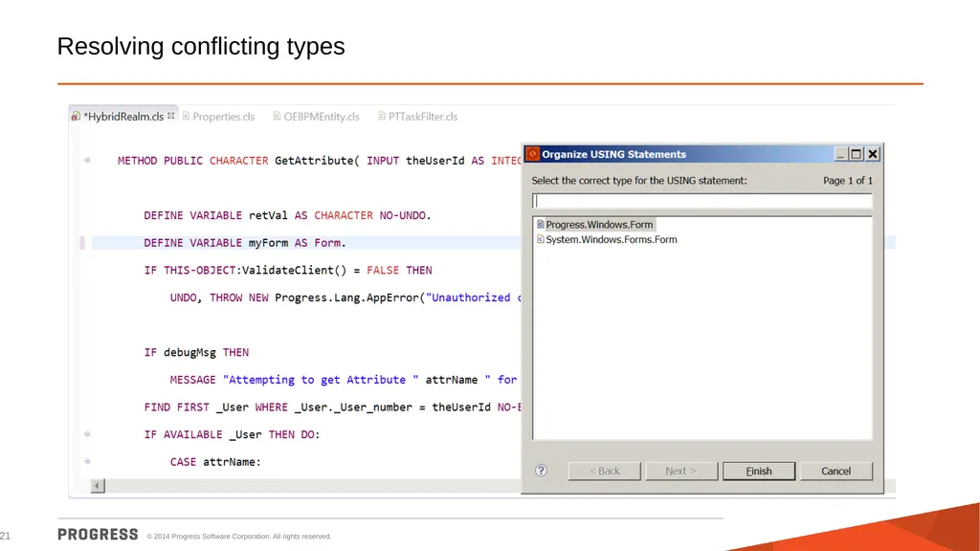The height and width of the screenshot is (551, 980).
Task: Click 'Page 1 of 1' label in dialog
Action: click(848, 181)
